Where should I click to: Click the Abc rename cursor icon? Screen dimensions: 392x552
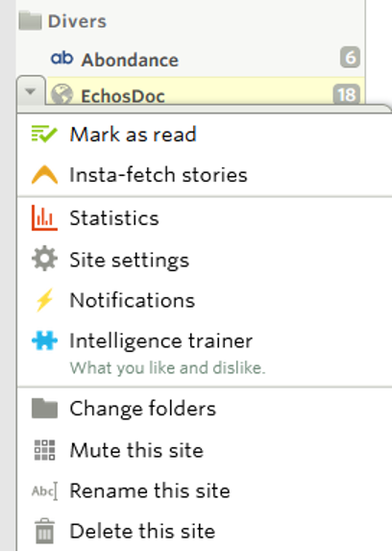[44, 490]
